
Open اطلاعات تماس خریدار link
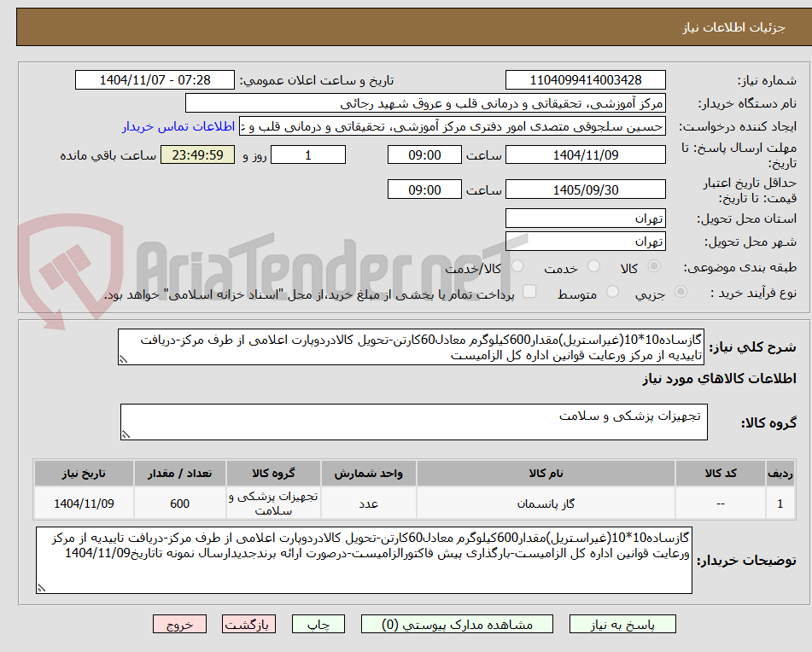point(178,127)
